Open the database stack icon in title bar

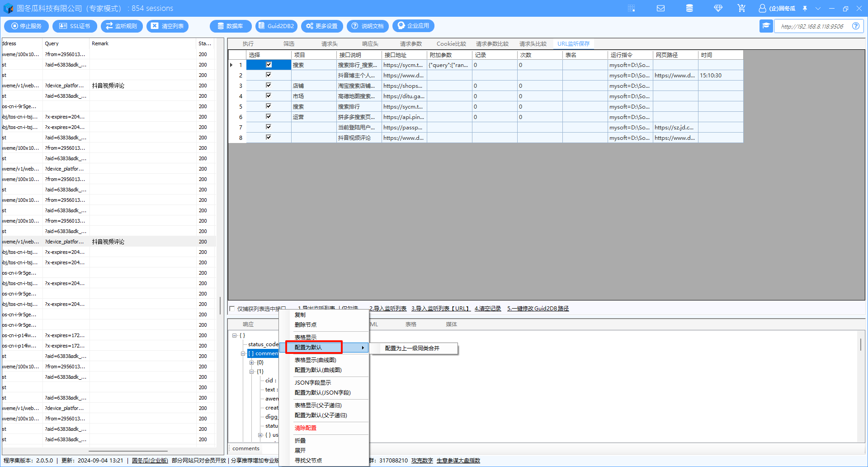pos(689,8)
